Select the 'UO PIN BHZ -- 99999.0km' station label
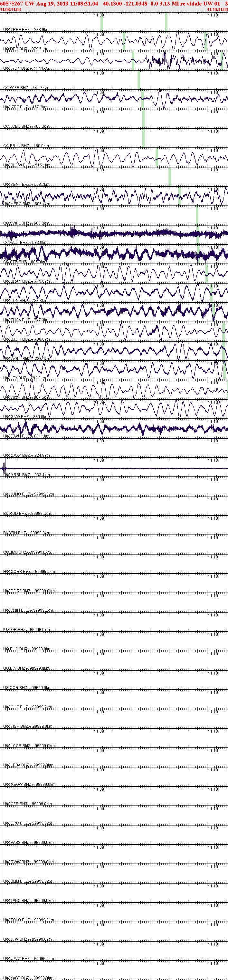This screenshot has height=980, width=228. point(27,669)
